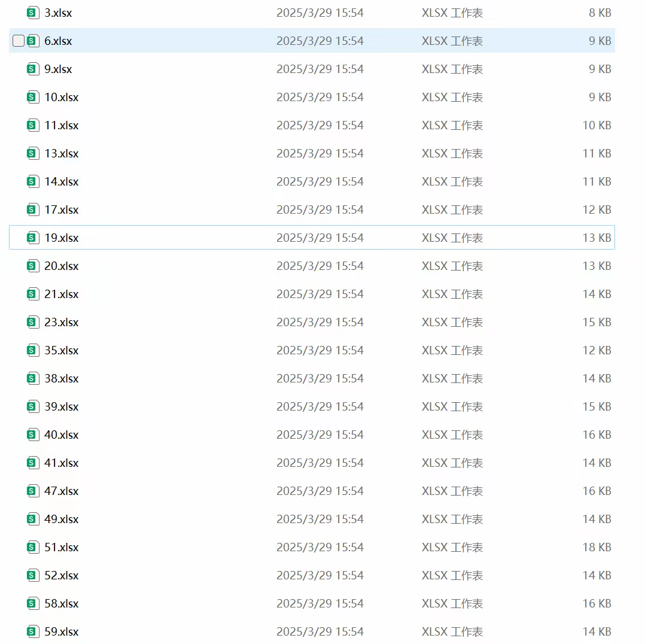645x644 pixels.
Task: Click the date of the 19.xlsx row
Action: (320, 238)
